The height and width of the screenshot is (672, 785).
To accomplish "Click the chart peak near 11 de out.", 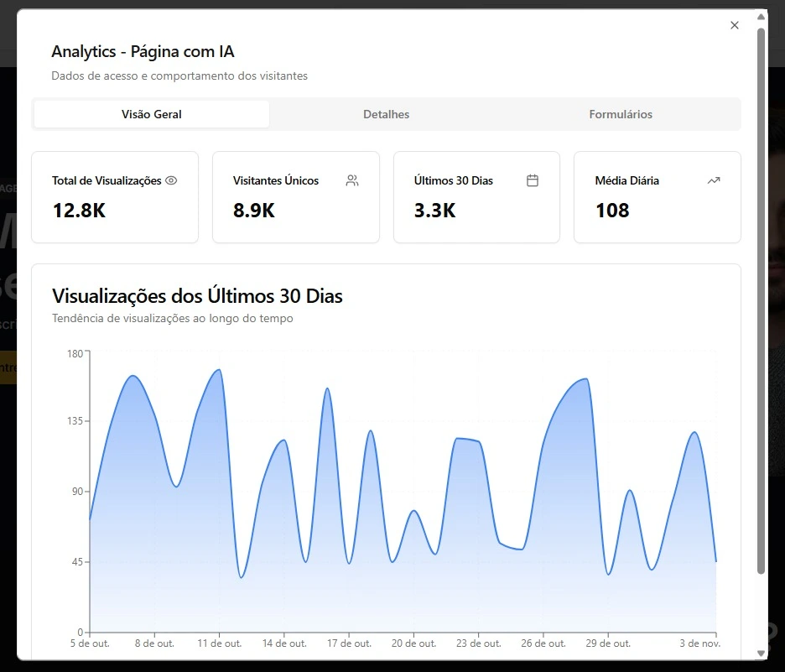I will point(219,370).
